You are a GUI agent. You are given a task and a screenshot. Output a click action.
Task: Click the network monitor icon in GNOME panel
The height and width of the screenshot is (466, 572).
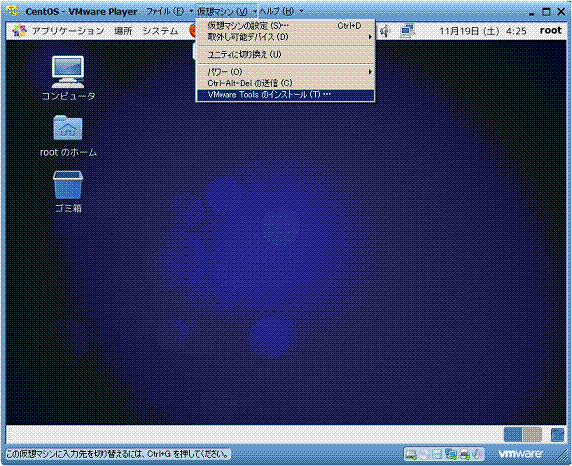tap(407, 31)
